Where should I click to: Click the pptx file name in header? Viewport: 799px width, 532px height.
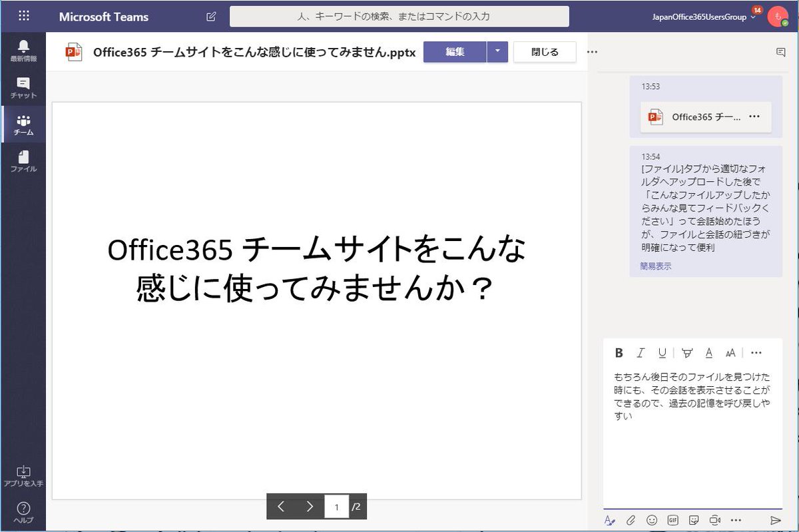tap(254, 52)
